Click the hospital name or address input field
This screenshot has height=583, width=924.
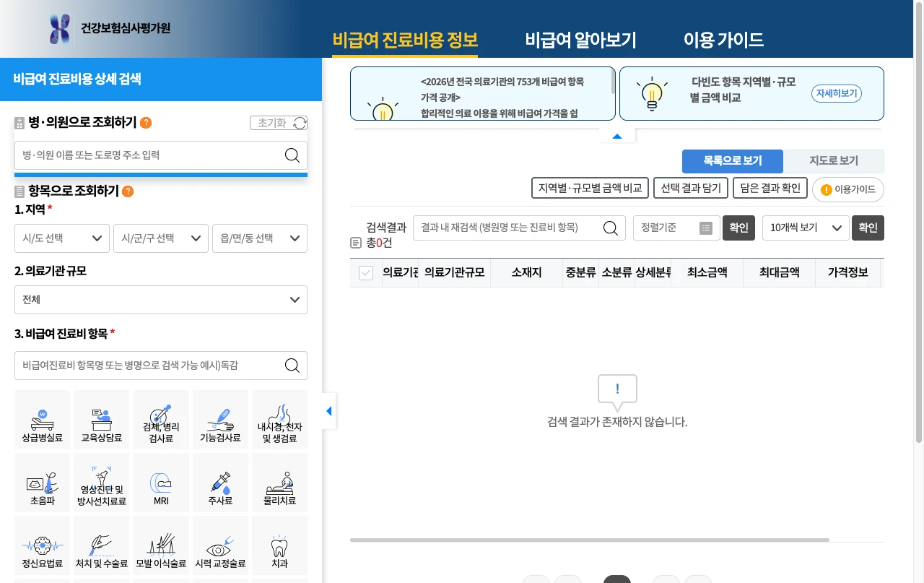[161, 155]
